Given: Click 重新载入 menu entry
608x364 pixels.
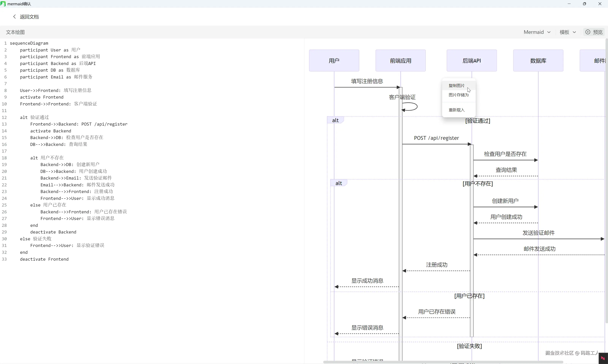Looking at the screenshot, I should 456,110.
